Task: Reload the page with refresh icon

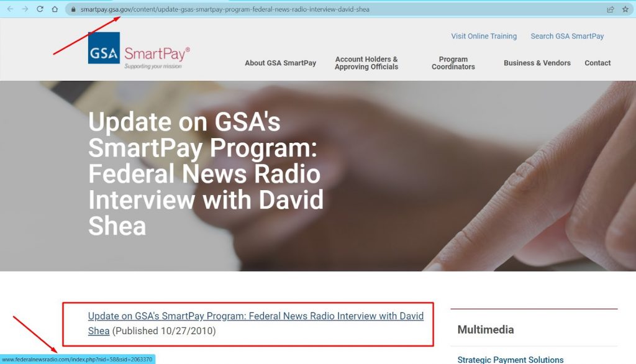Action: coord(40,9)
